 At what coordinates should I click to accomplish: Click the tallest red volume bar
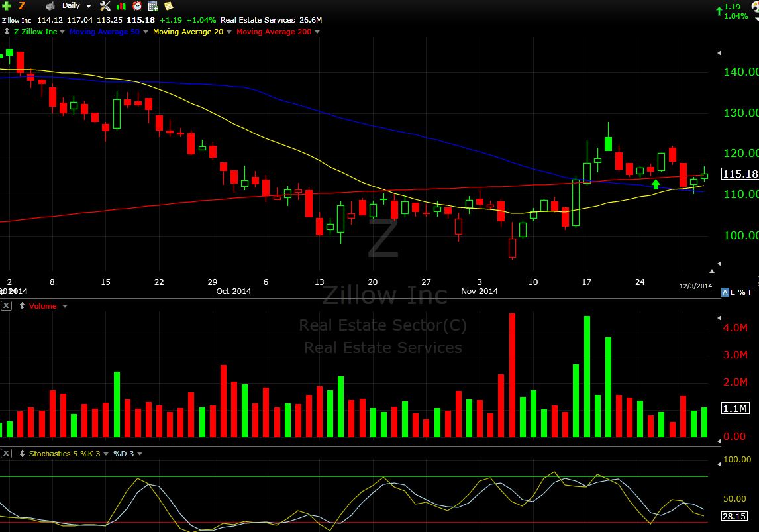point(512,375)
